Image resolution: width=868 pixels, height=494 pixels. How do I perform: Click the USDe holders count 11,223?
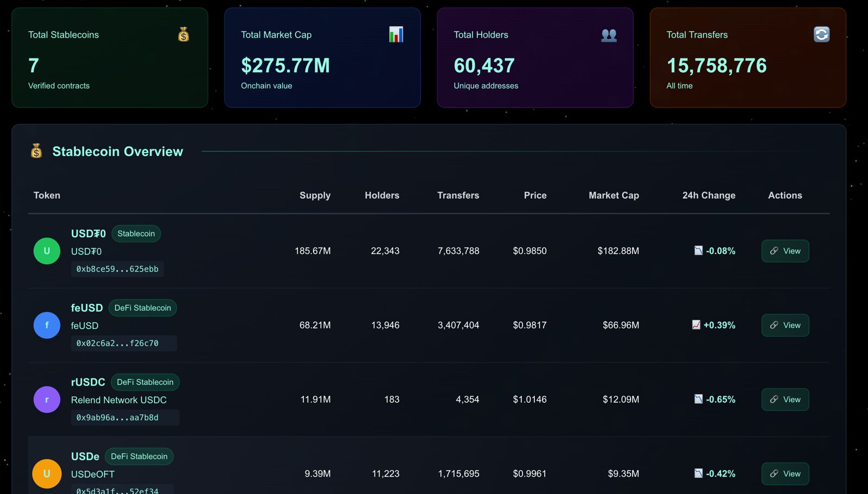click(385, 474)
